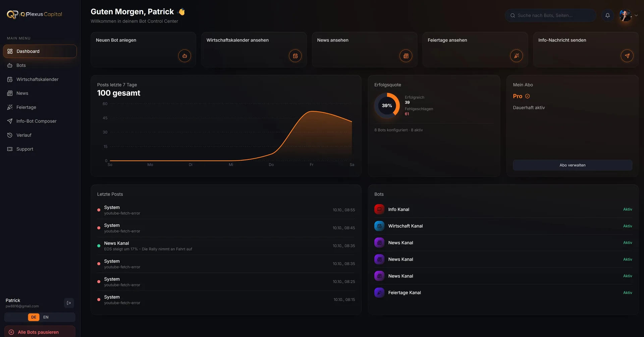
Task: Open the user avatar menu
Action: pyautogui.click(x=625, y=15)
